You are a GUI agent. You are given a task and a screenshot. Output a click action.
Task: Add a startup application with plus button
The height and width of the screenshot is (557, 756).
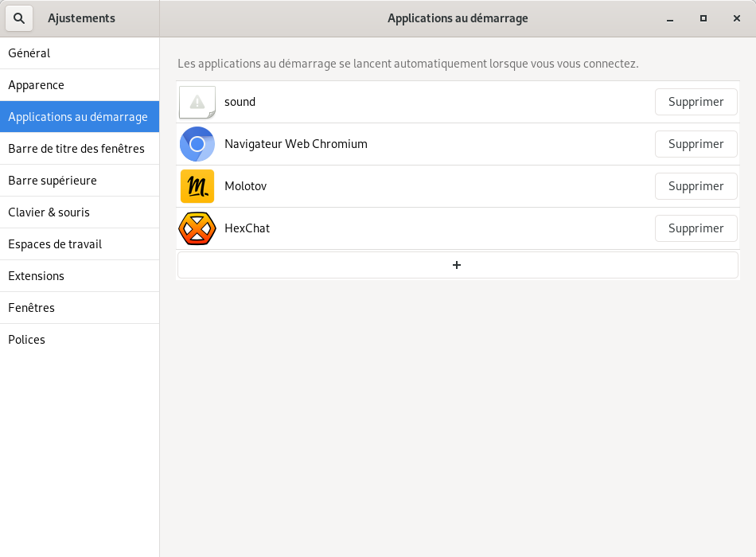457,265
